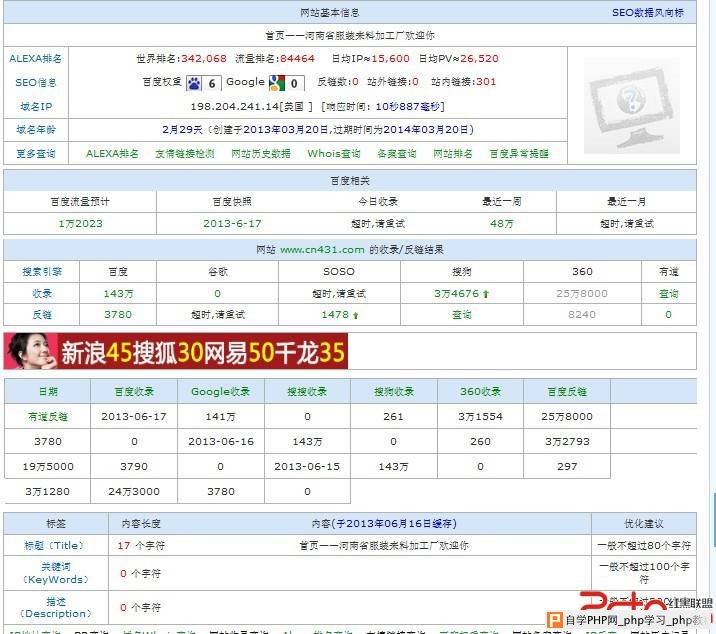Click the 360 indexed count 25万8000
The height and width of the screenshot is (634, 716).
click(x=582, y=294)
